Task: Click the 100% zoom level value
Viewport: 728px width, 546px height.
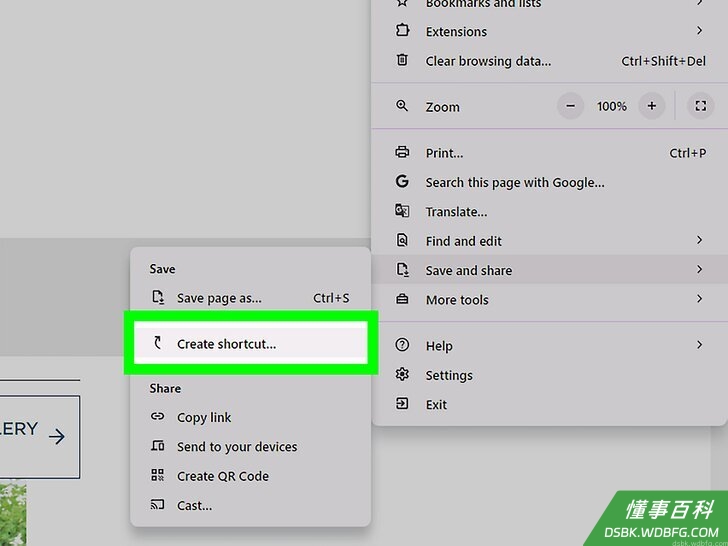Action: [611, 106]
